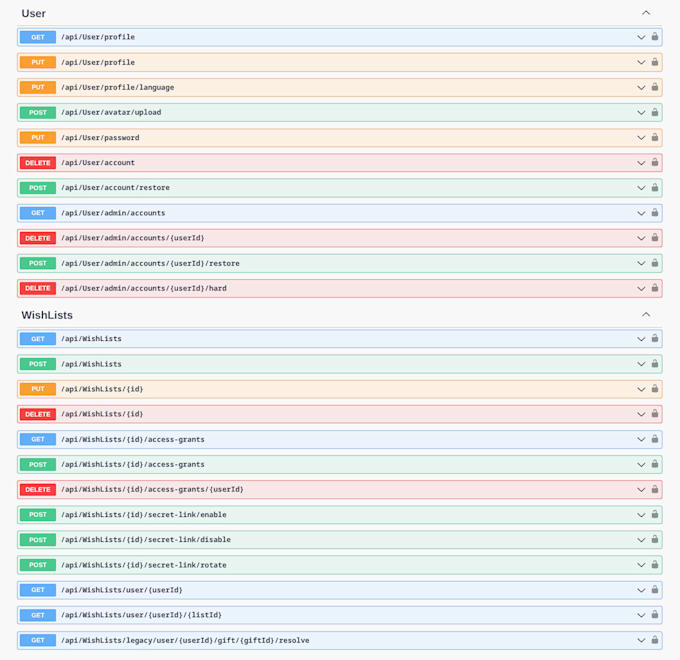Click lock on legacy gift resolve endpoint
Viewport: 680px width, 660px height.
tap(654, 640)
